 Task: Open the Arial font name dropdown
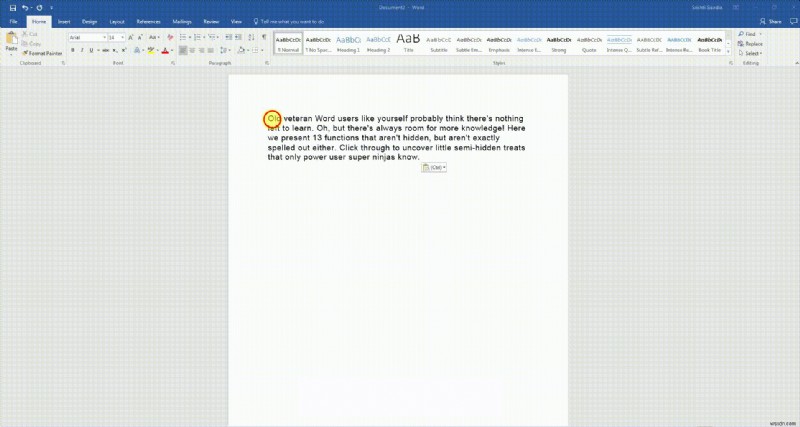(105, 37)
